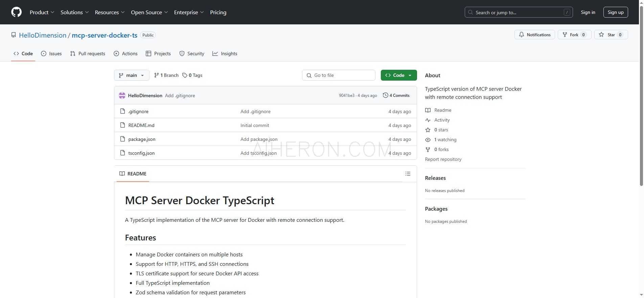Open the main branch selector dropdown

132,75
